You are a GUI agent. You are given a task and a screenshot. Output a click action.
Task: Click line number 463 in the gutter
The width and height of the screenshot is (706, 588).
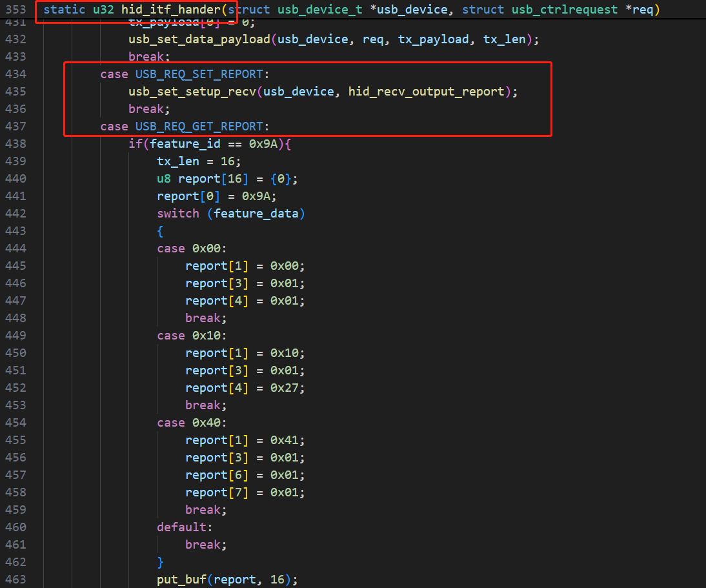[15, 580]
